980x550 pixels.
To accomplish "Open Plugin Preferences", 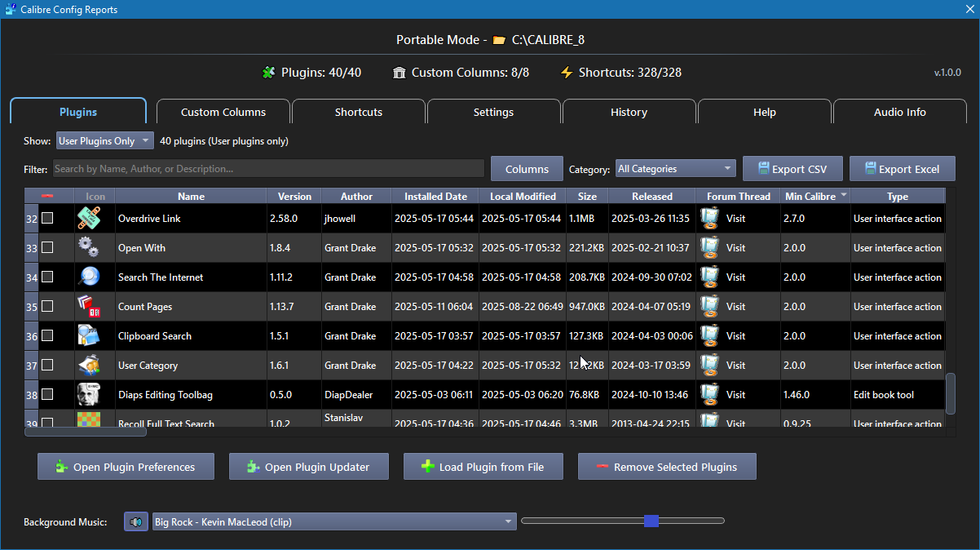I will (126, 467).
